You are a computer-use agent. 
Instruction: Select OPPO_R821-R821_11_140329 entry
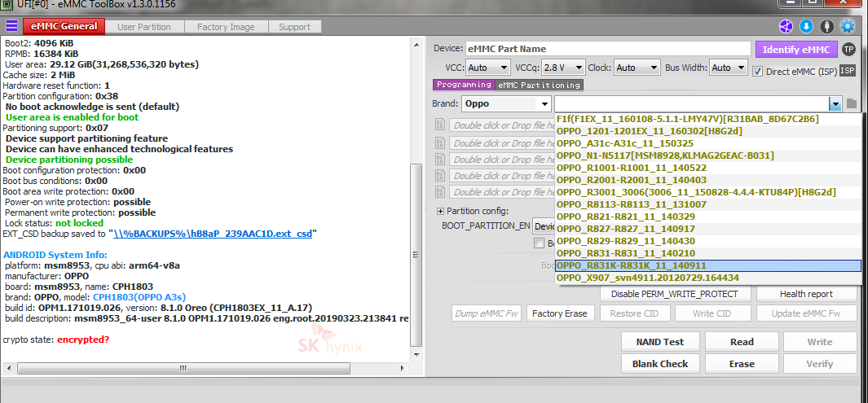[x=708, y=217]
